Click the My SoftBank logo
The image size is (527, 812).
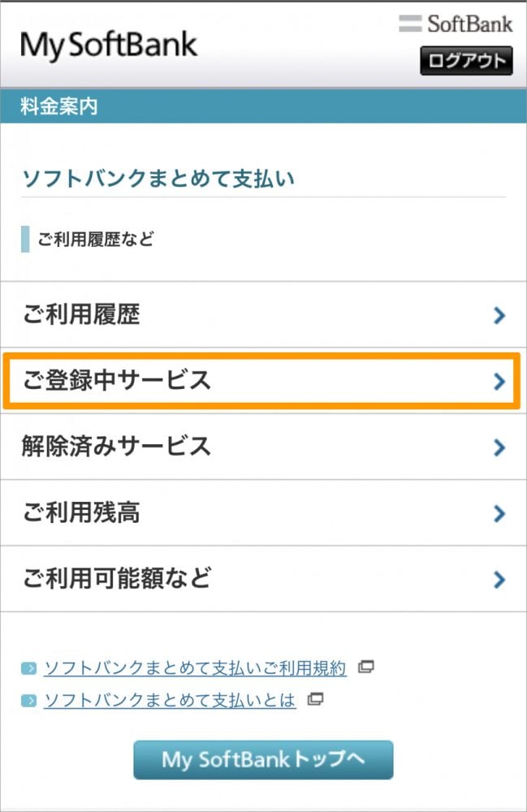point(109,45)
